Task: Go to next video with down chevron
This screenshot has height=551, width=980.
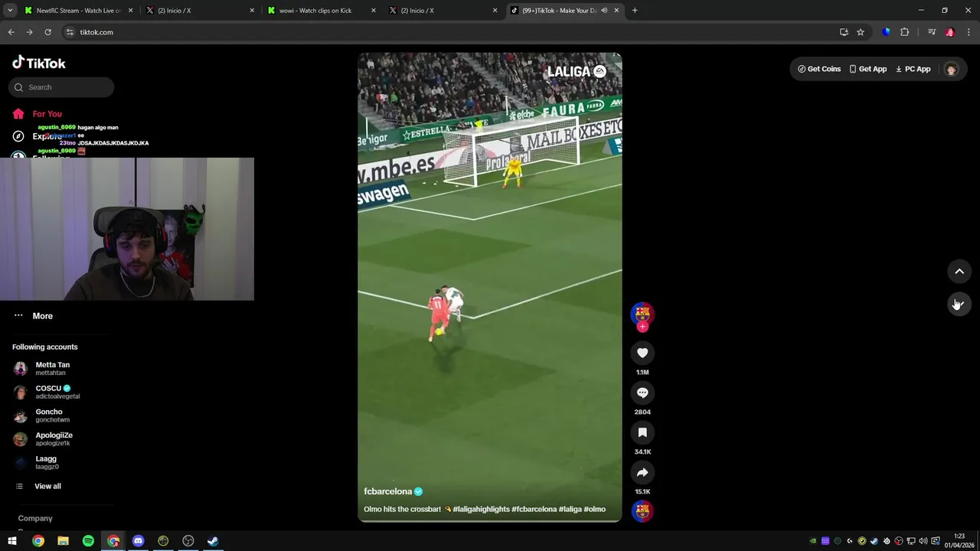Action: (x=959, y=304)
